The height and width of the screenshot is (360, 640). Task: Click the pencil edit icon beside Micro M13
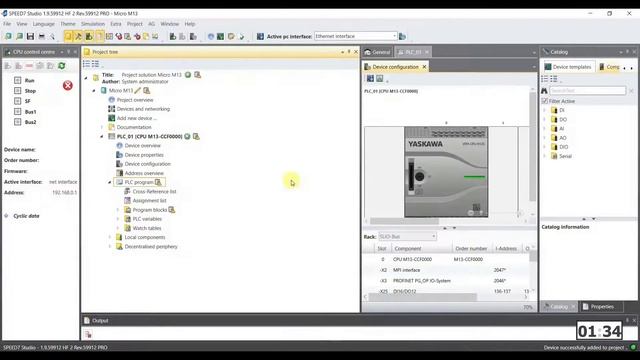(x=138, y=90)
